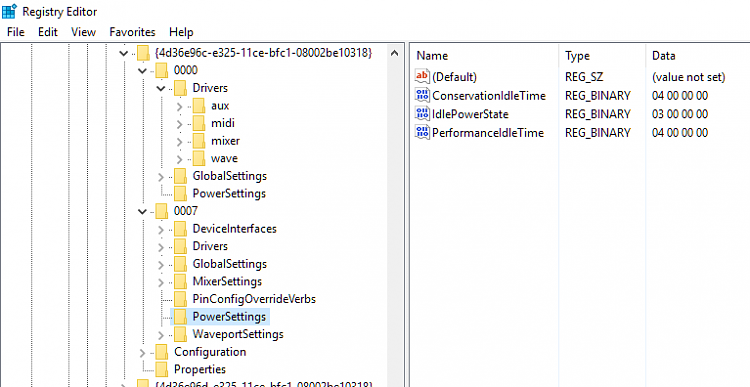750x387 pixels.
Task: Click the PerformanceIdleTime binary value icon
Action: tap(422, 132)
